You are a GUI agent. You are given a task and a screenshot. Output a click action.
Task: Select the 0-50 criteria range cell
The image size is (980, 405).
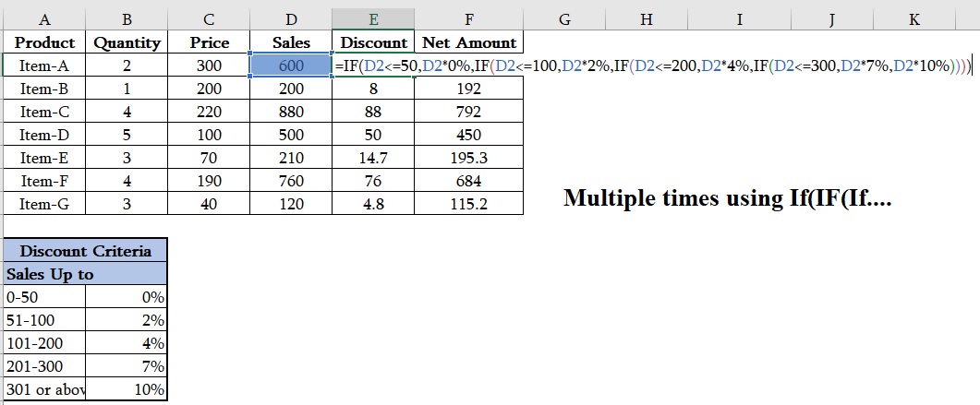click(44, 297)
